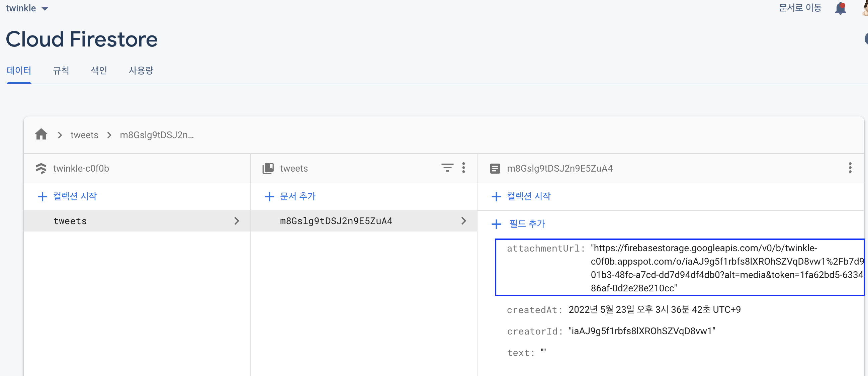Click the tweets collection stack icon
868x376 pixels.
click(268, 169)
